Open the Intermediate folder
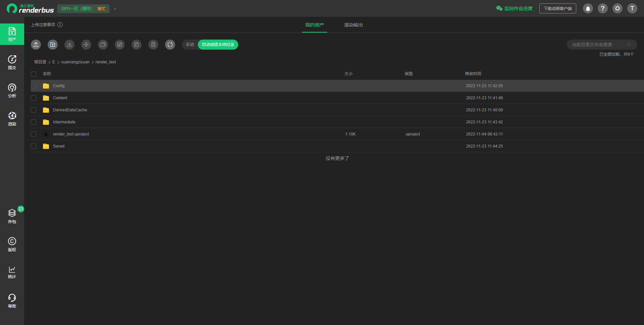 (64, 122)
